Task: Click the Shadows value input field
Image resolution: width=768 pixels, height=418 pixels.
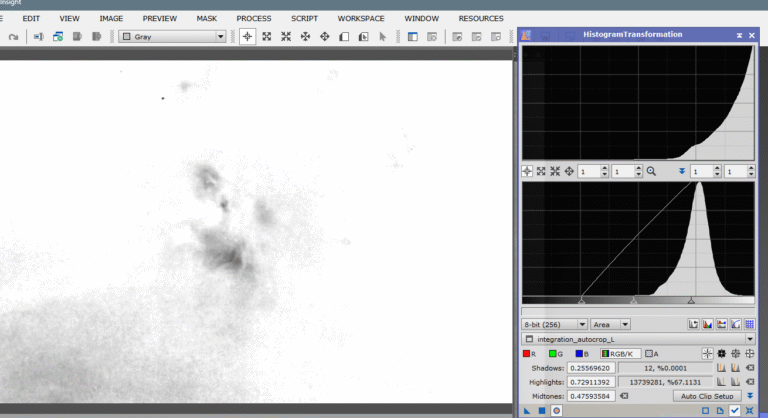Action: pyautogui.click(x=591, y=368)
